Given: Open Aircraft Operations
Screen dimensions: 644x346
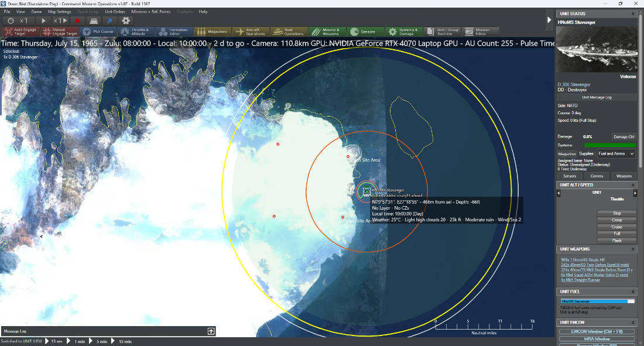Looking at the screenshot, I should click(250, 32).
